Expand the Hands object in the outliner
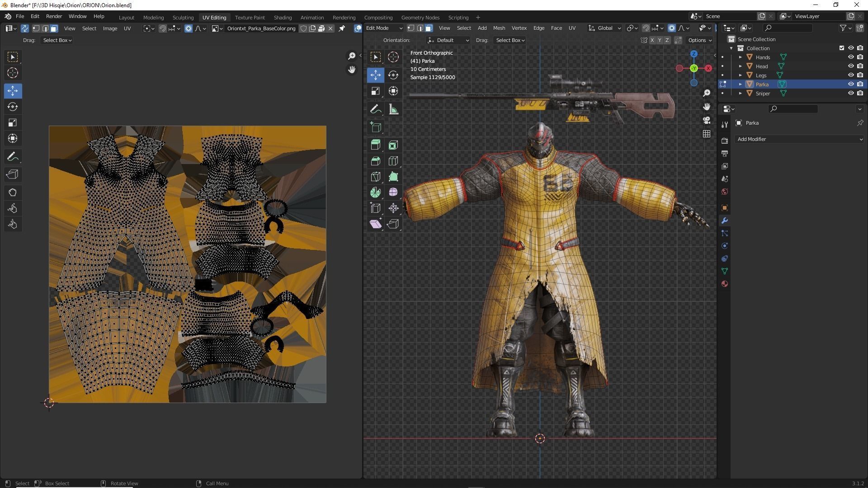The image size is (868, 488). tap(741, 57)
